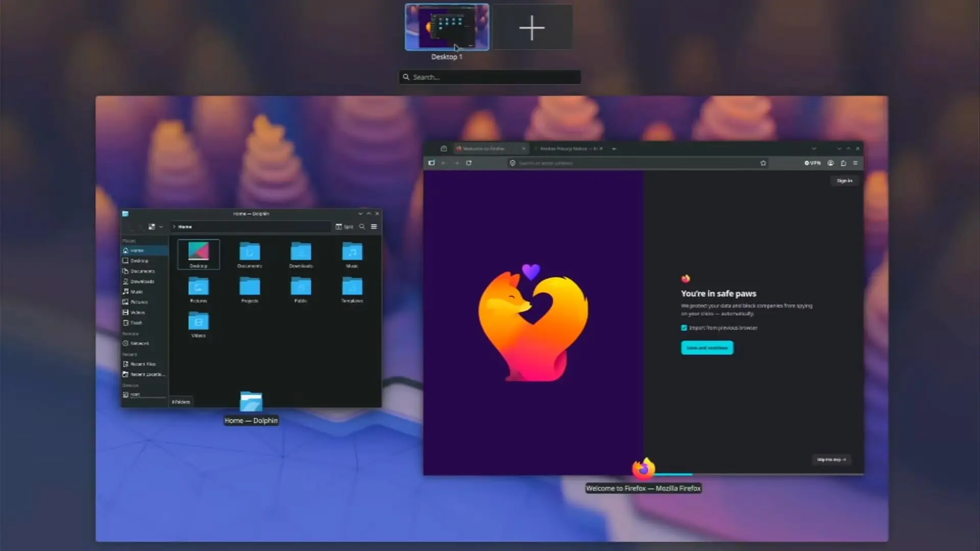Click Sign in on Firefox welcome page
Image resolution: width=980 pixels, height=551 pixels.
(844, 181)
